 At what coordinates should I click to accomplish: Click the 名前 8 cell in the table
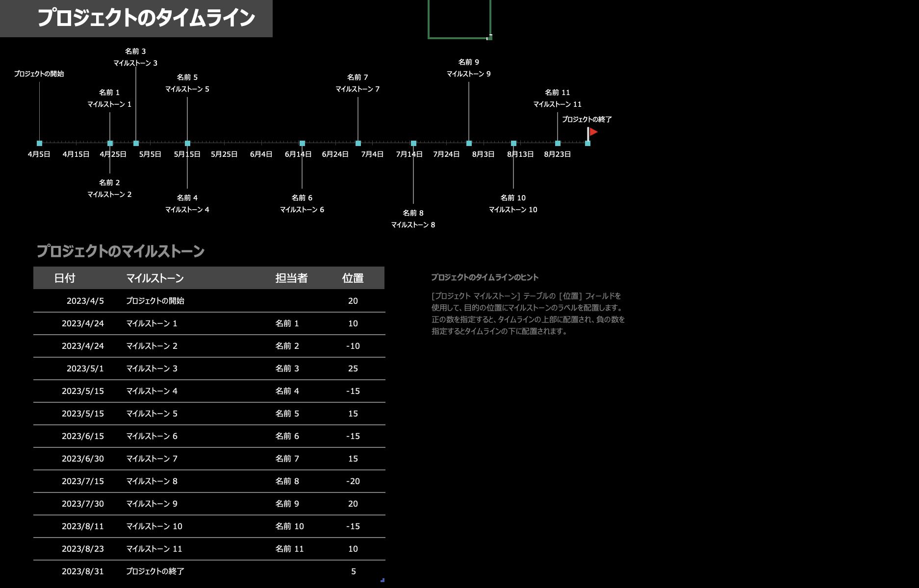(x=287, y=481)
